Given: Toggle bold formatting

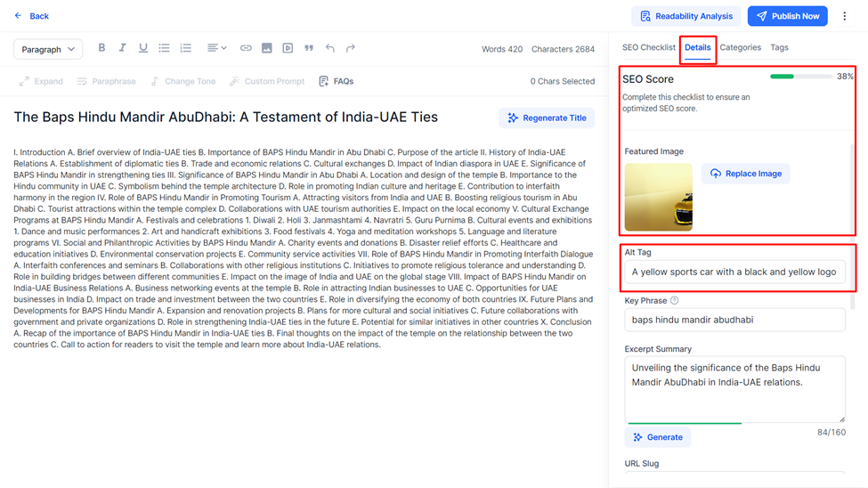Looking at the screenshot, I should (101, 48).
